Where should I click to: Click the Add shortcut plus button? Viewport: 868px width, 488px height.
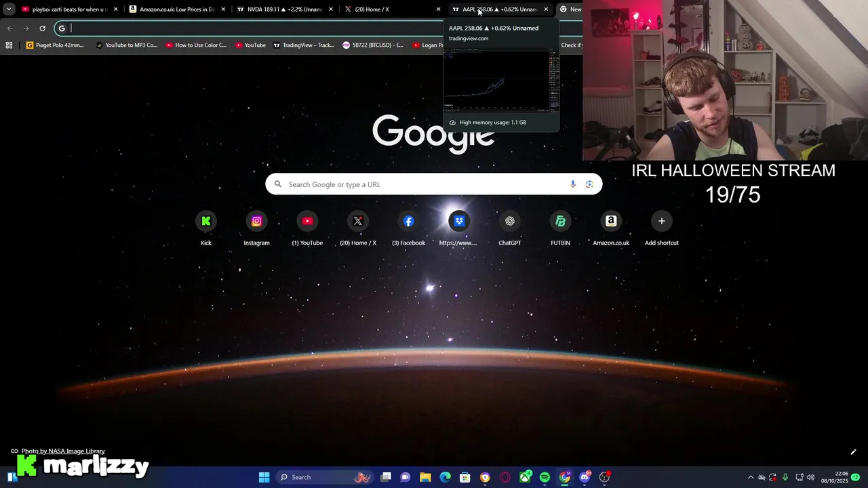tap(662, 221)
